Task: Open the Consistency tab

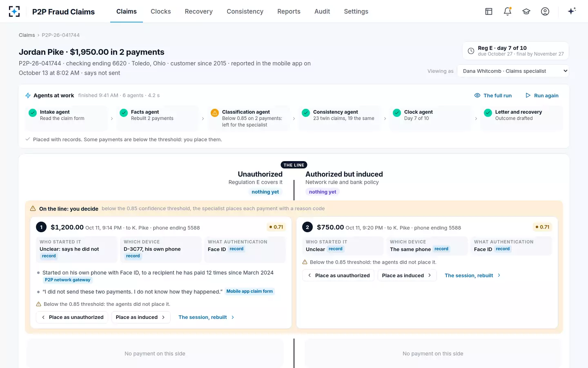Action: click(245, 11)
